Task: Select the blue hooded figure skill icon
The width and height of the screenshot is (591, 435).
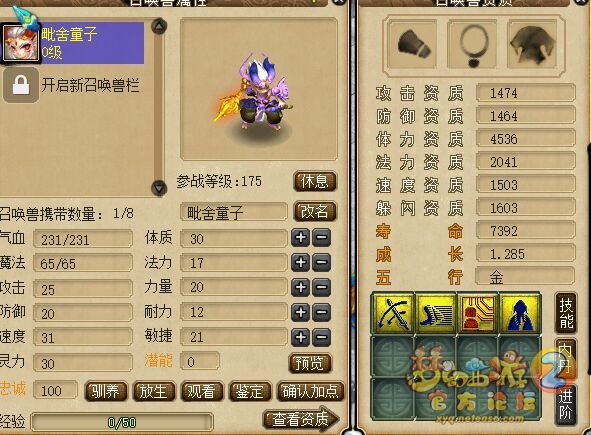Action: tap(520, 314)
